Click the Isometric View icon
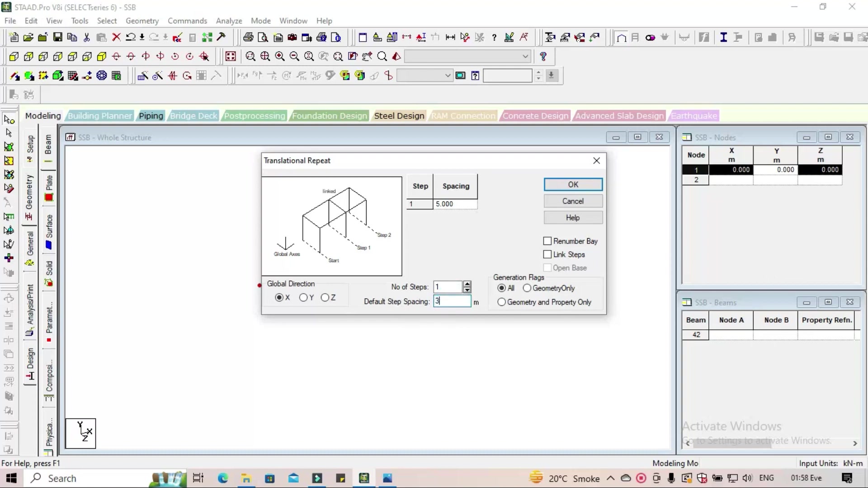The width and height of the screenshot is (868, 488). tap(102, 56)
